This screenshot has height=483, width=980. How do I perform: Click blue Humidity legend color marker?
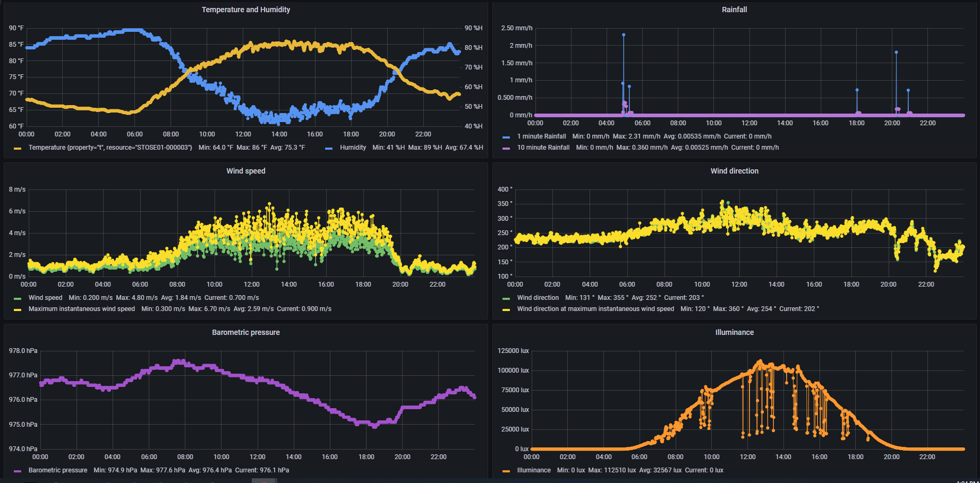coord(329,148)
